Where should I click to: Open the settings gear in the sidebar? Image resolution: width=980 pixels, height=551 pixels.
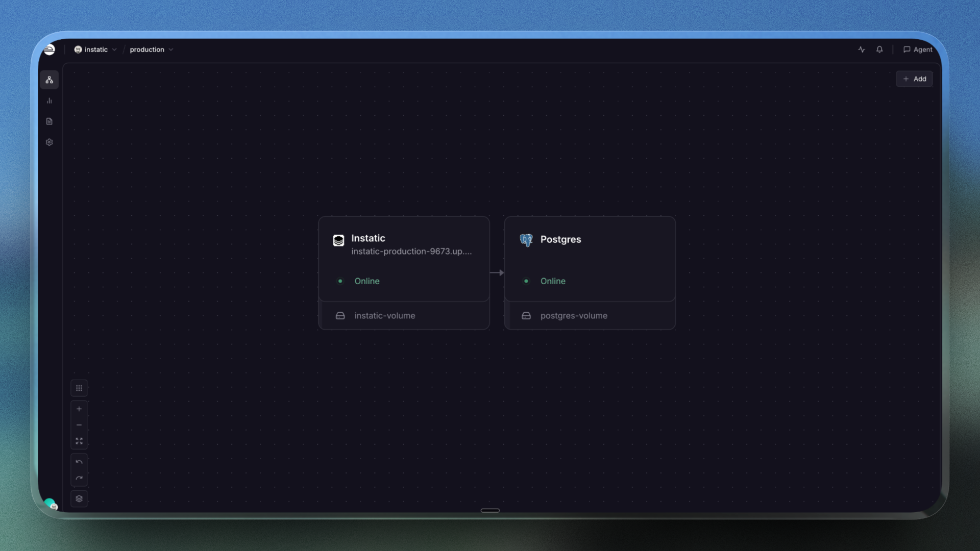50,142
